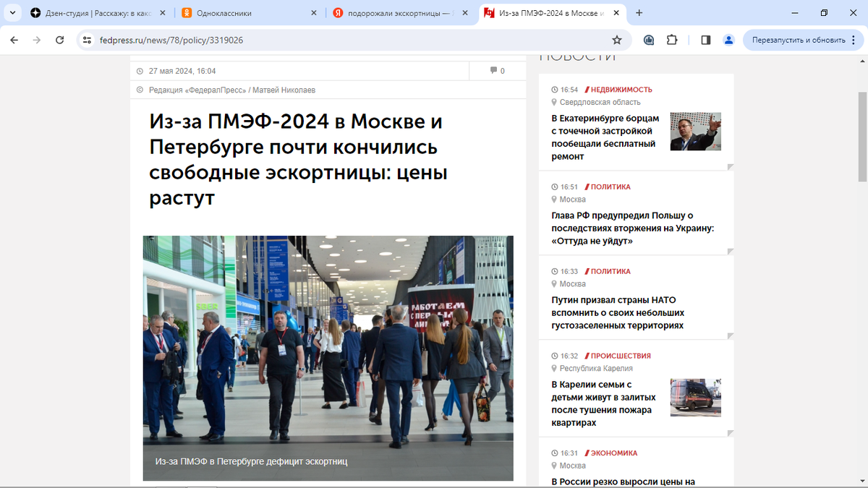Switch to the подорожали эскортницы Yandex tab
Viewport: 868px width, 488px height.
pos(401,13)
